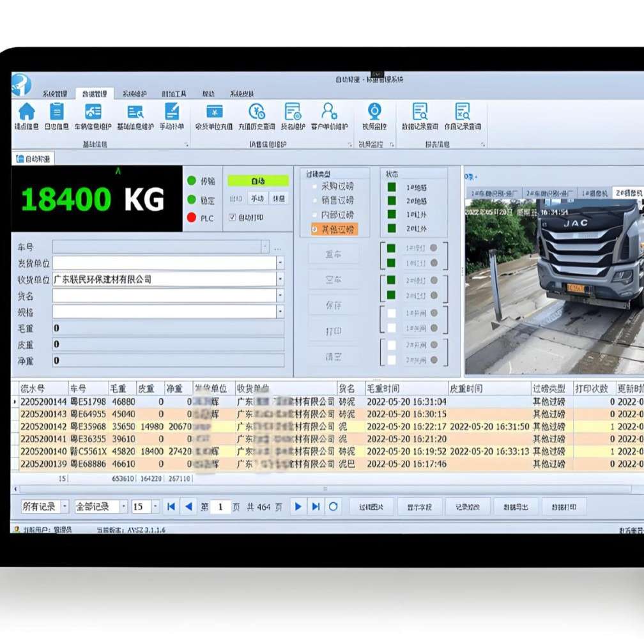Image resolution: width=644 pixels, height=644 pixels.
Task: Open 视频监控 webcam icon
Action: point(374,111)
